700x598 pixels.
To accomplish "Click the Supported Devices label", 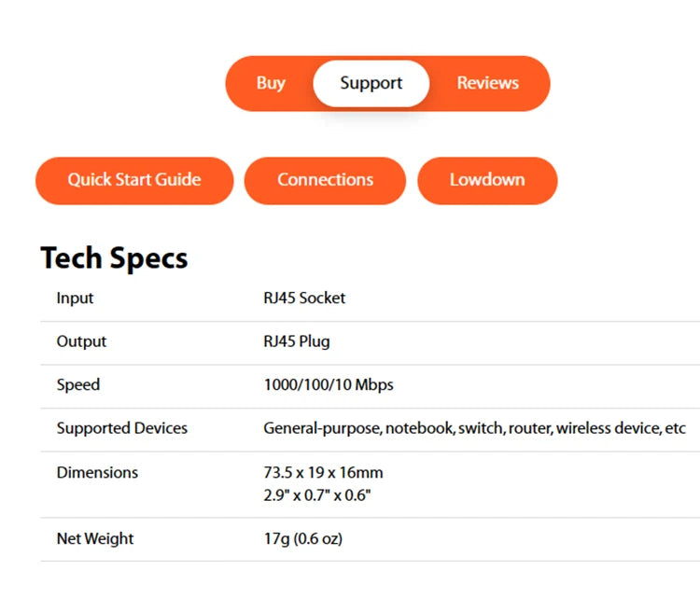I will (x=121, y=428).
